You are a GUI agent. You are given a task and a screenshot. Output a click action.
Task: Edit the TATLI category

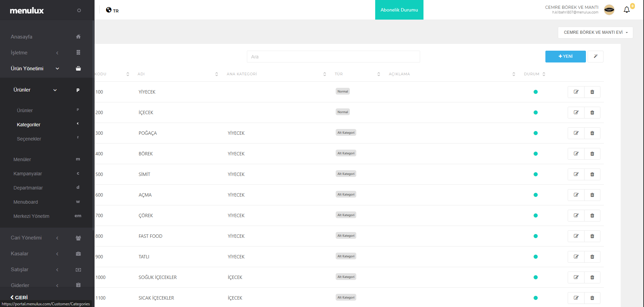576,257
